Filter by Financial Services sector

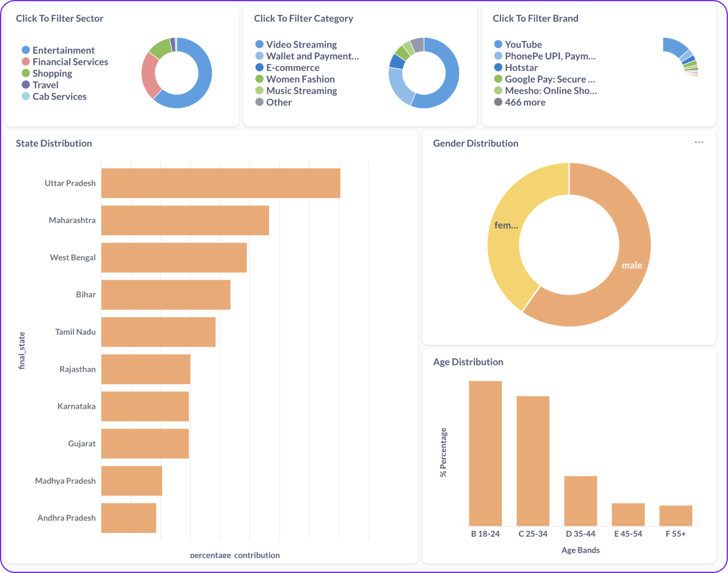[x=70, y=62]
